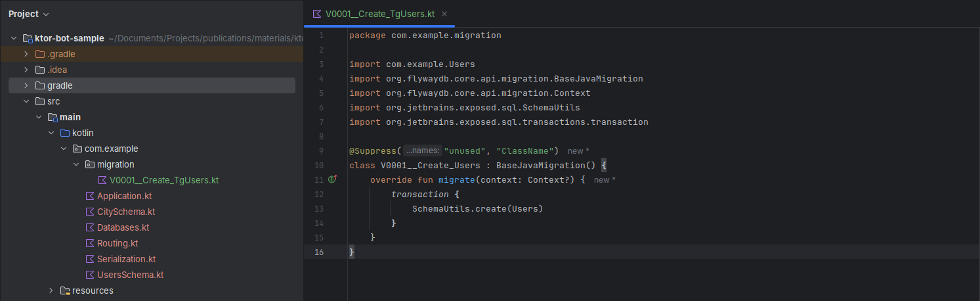980x301 pixels.
Task: Open the Project view dropdown
Action: (x=29, y=14)
